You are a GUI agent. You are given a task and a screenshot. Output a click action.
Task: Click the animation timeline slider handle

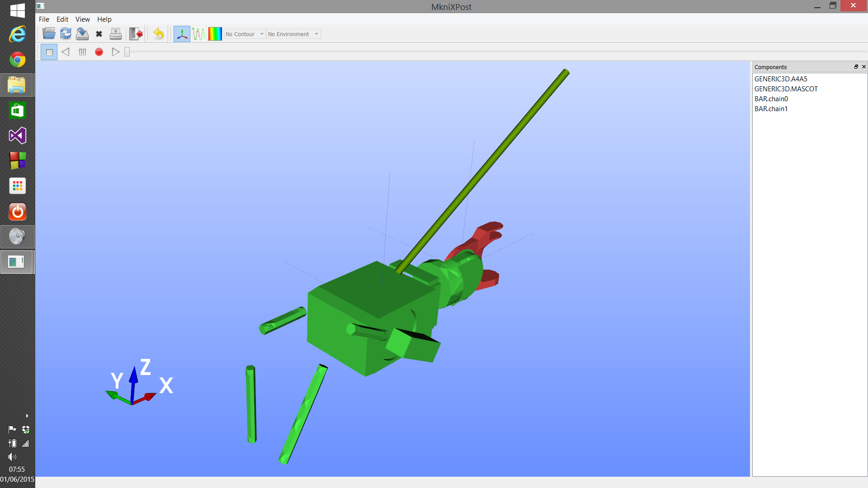pyautogui.click(x=127, y=52)
